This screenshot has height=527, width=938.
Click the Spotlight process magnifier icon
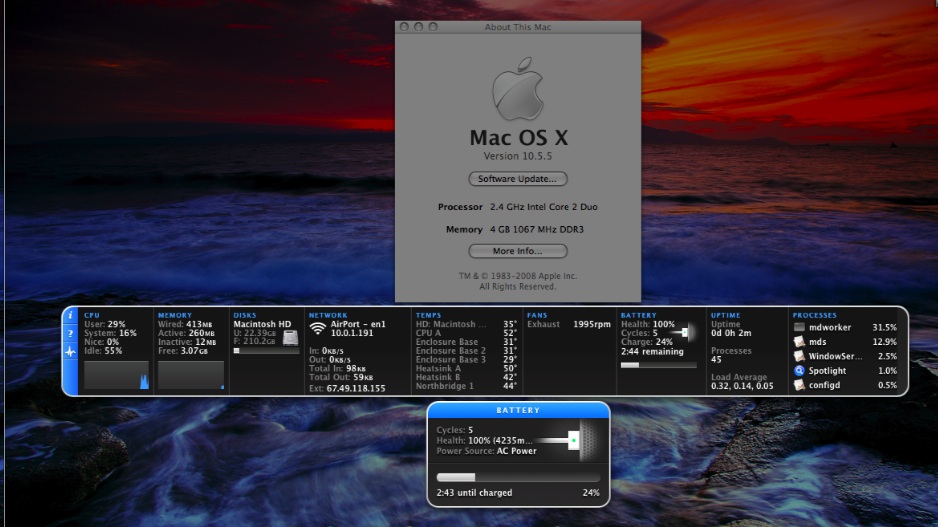(799, 370)
